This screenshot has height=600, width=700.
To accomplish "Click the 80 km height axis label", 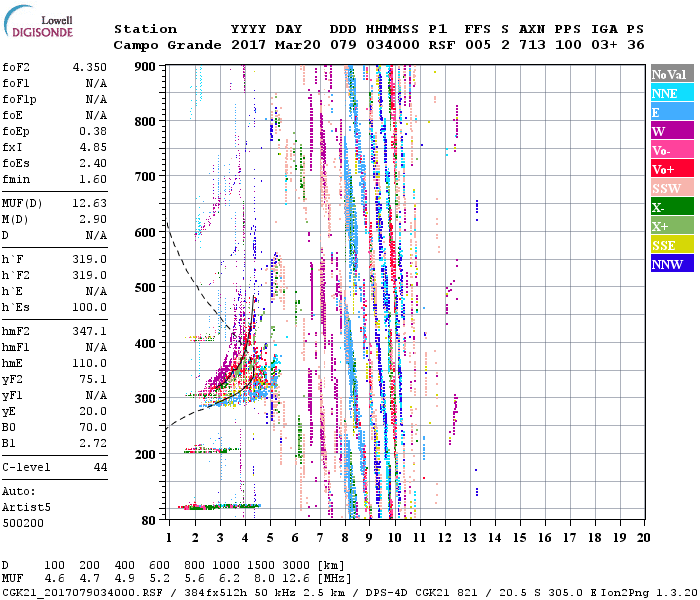I will point(148,520).
